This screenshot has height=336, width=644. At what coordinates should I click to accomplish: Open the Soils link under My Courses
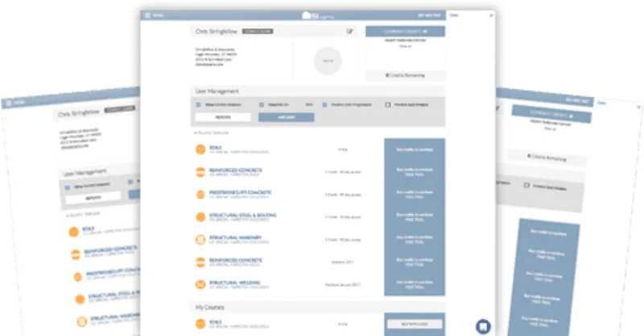pyautogui.click(x=216, y=322)
